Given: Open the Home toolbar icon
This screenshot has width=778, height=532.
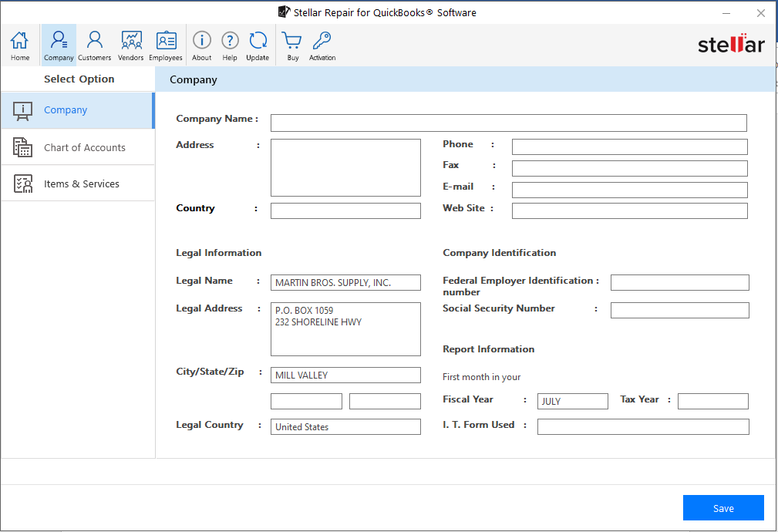Looking at the screenshot, I should coord(20,45).
